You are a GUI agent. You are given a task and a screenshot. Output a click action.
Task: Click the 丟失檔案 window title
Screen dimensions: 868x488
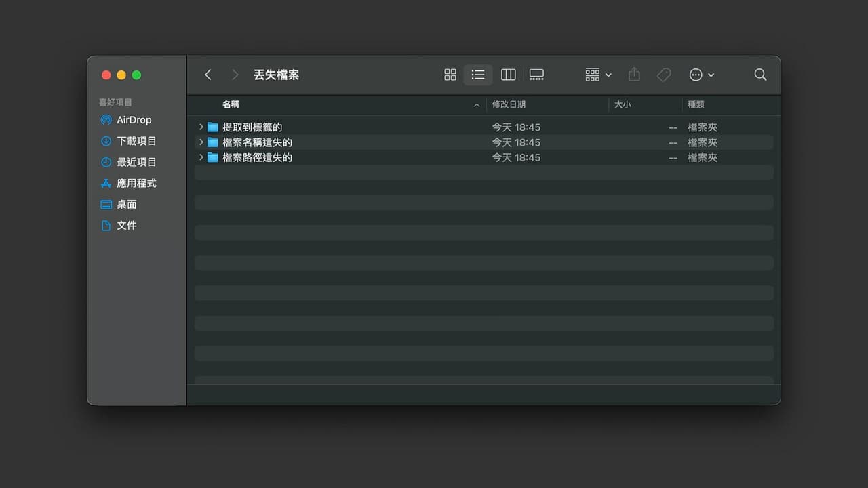[x=276, y=75]
